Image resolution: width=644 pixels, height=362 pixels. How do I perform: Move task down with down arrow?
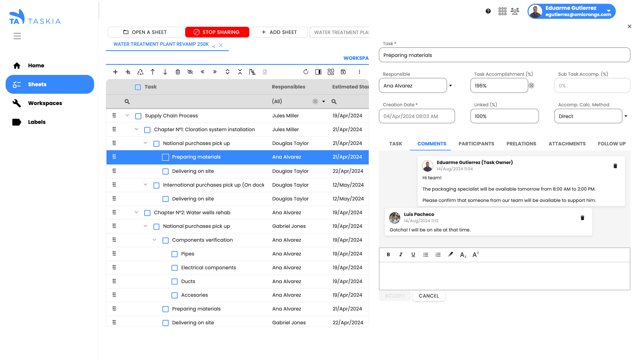[x=165, y=72]
